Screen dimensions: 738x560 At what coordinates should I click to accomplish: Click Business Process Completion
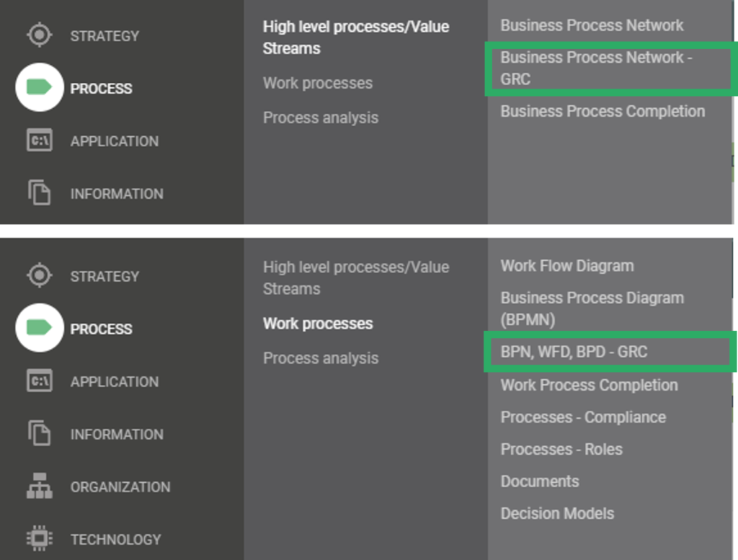(x=603, y=111)
